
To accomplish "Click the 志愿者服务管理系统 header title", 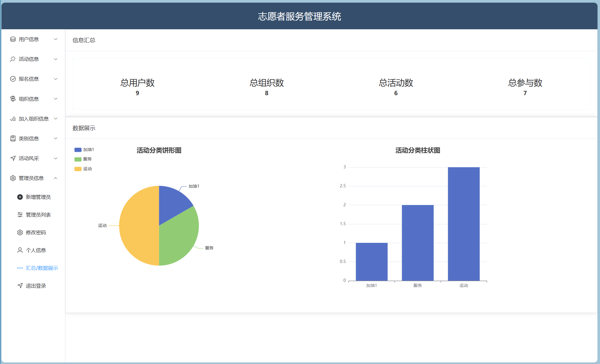I will click(300, 16).
